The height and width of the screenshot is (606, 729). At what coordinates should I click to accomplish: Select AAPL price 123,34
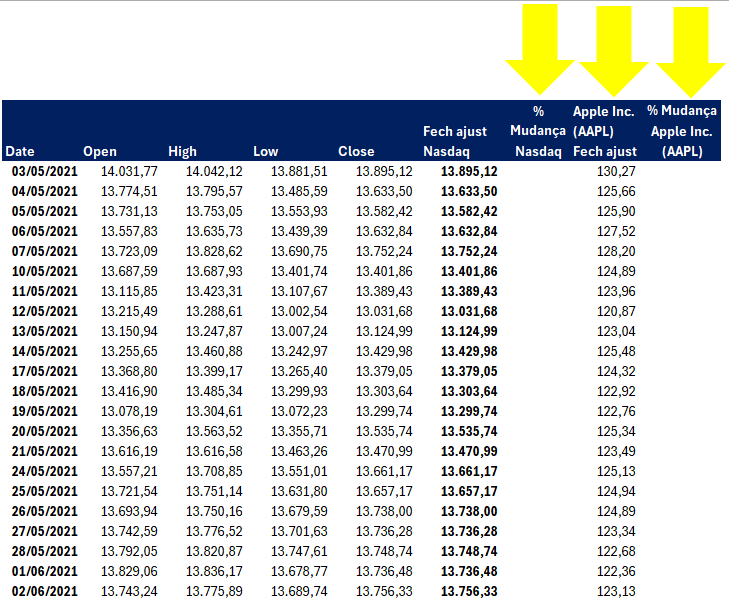pyautogui.click(x=616, y=531)
